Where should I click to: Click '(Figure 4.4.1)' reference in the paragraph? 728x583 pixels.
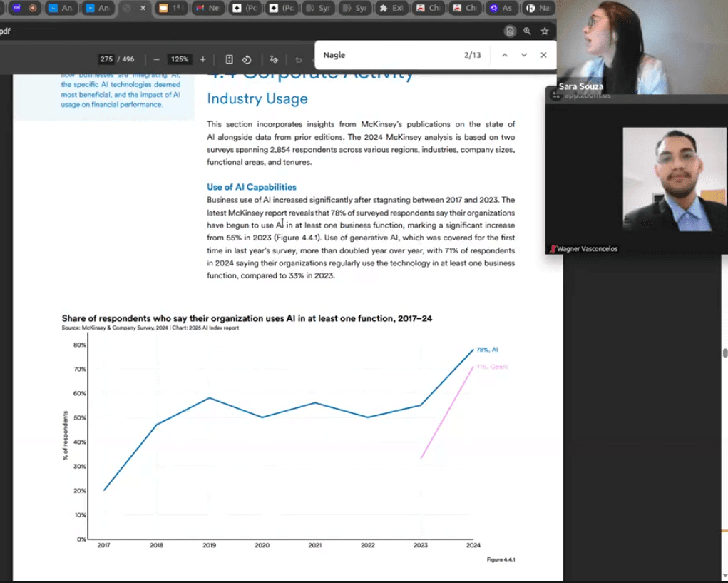pos(297,238)
